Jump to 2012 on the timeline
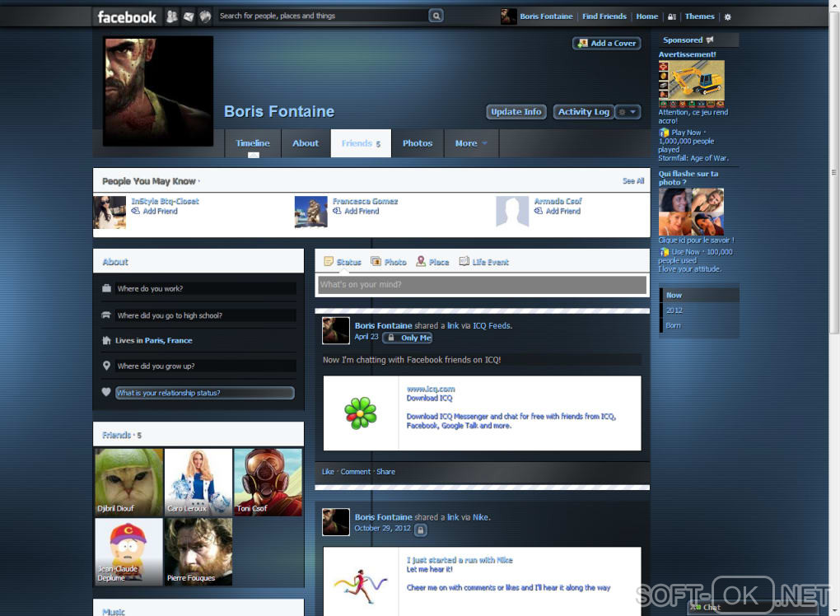Image resolution: width=840 pixels, height=616 pixels. click(674, 310)
